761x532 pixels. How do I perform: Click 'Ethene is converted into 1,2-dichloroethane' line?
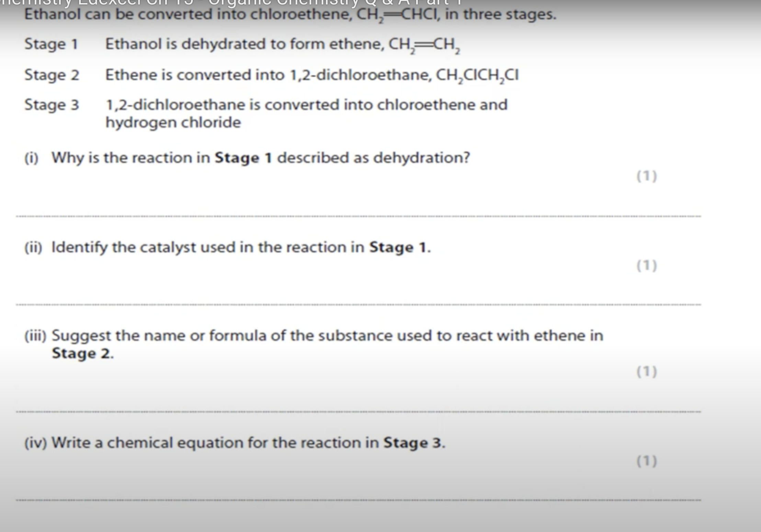tap(312, 76)
